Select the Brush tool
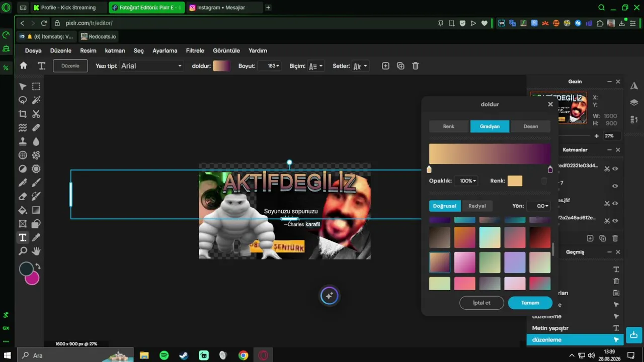The width and height of the screenshot is (644, 362). 36,183
